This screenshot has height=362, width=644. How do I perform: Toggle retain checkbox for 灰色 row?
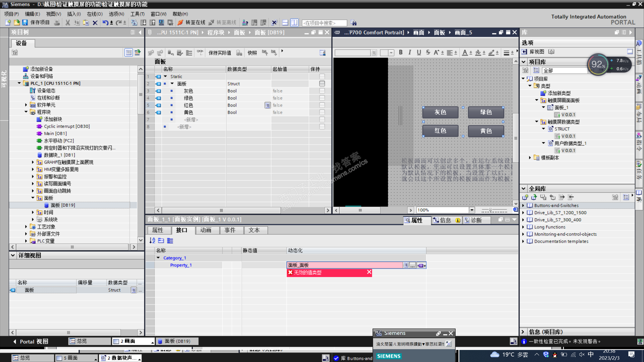pos(322,91)
